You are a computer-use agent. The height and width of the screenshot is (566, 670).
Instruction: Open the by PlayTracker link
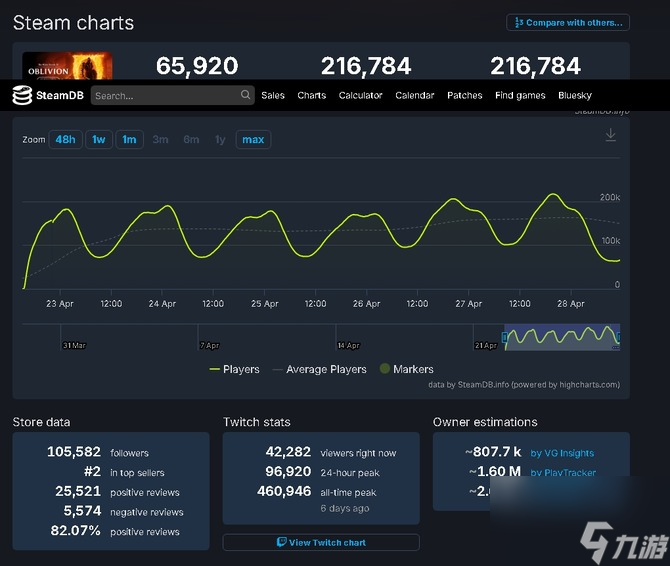[563, 473]
